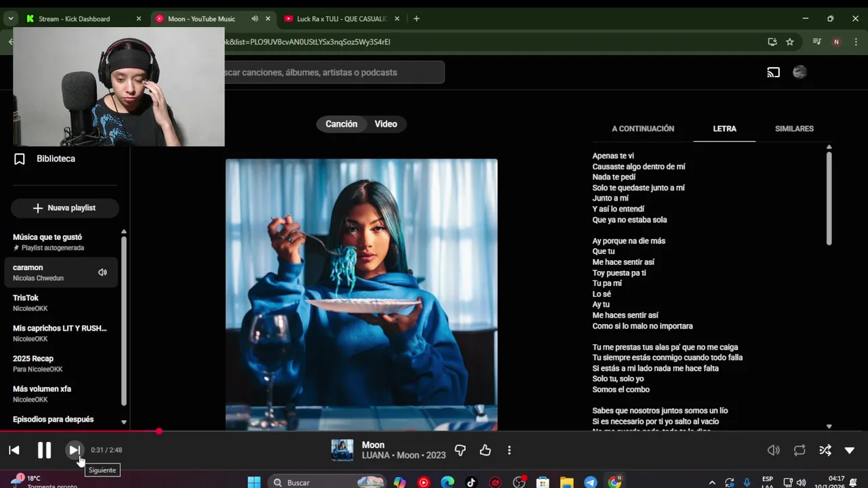Open a new browser tab
The width and height of the screenshot is (868, 488).
pyautogui.click(x=416, y=19)
